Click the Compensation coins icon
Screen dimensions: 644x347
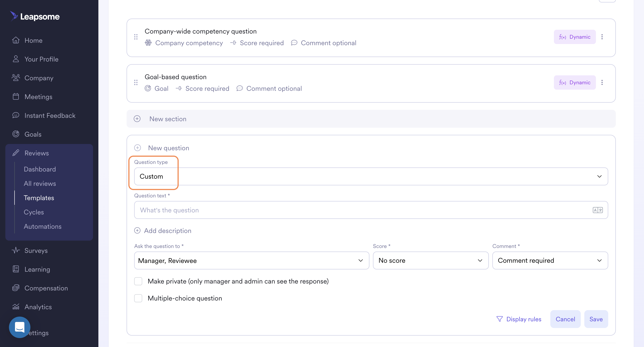[x=16, y=288]
